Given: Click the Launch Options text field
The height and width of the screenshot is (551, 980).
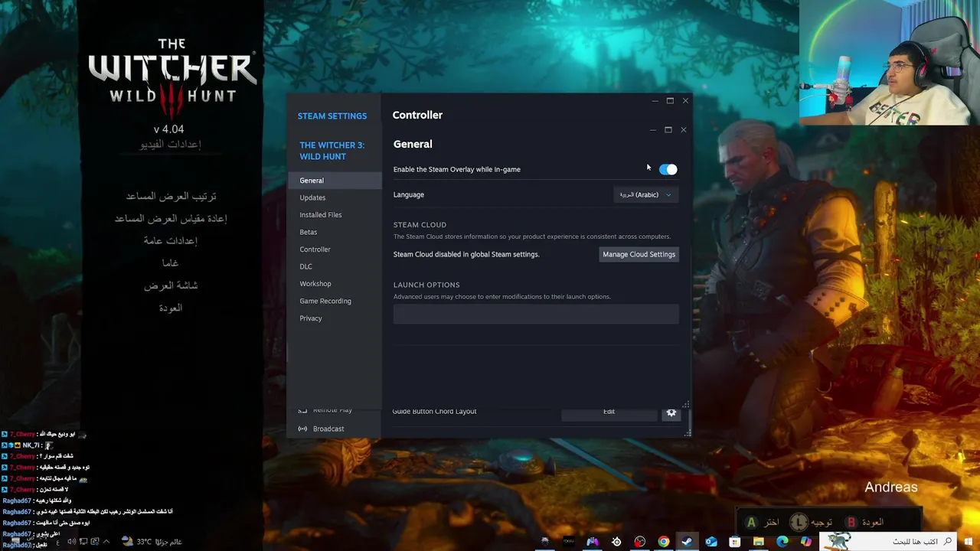Looking at the screenshot, I should [x=536, y=314].
